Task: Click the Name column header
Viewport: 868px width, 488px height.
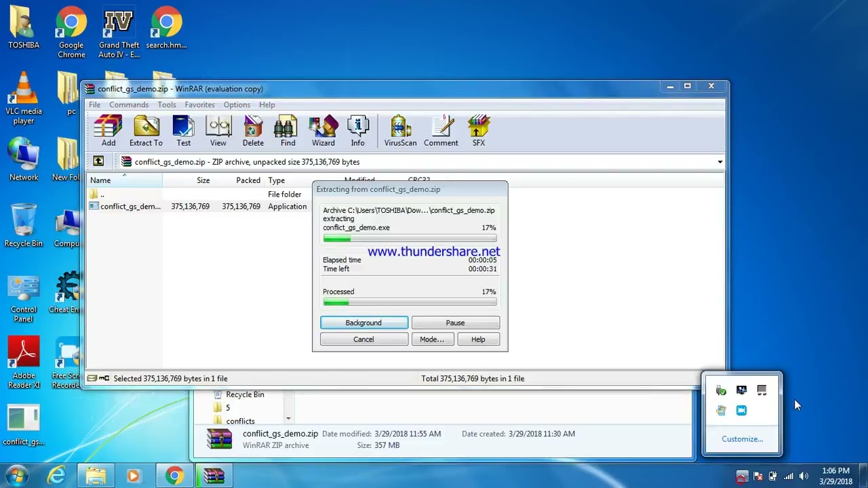Action: point(125,180)
